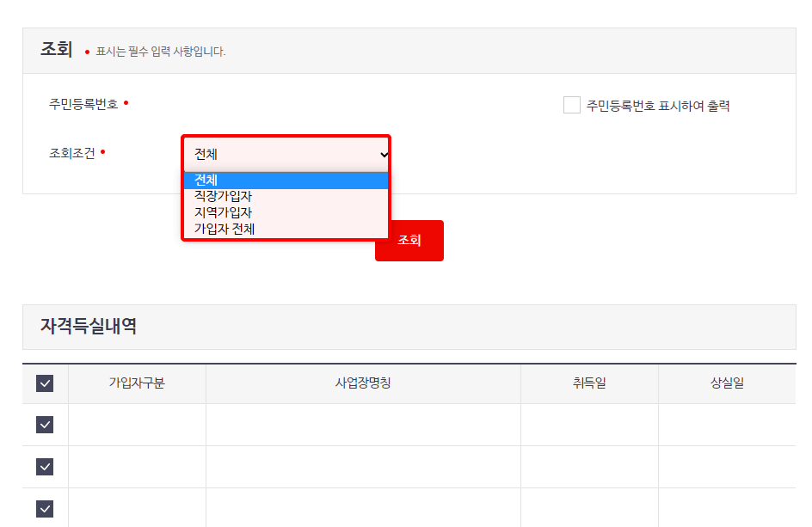Choose 지역가입자 from the dropdown list
Screen dimensions: 812x527
[286, 212]
